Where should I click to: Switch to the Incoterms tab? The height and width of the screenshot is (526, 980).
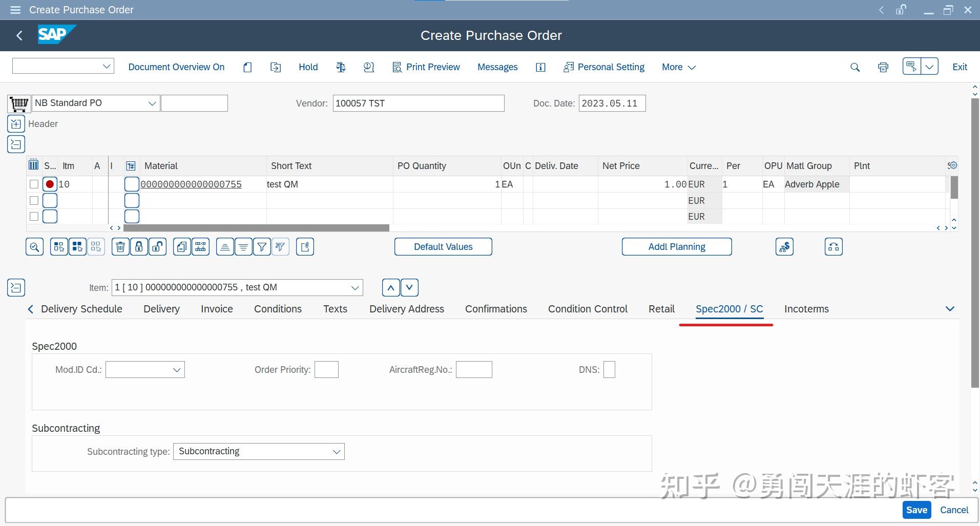tap(806, 308)
